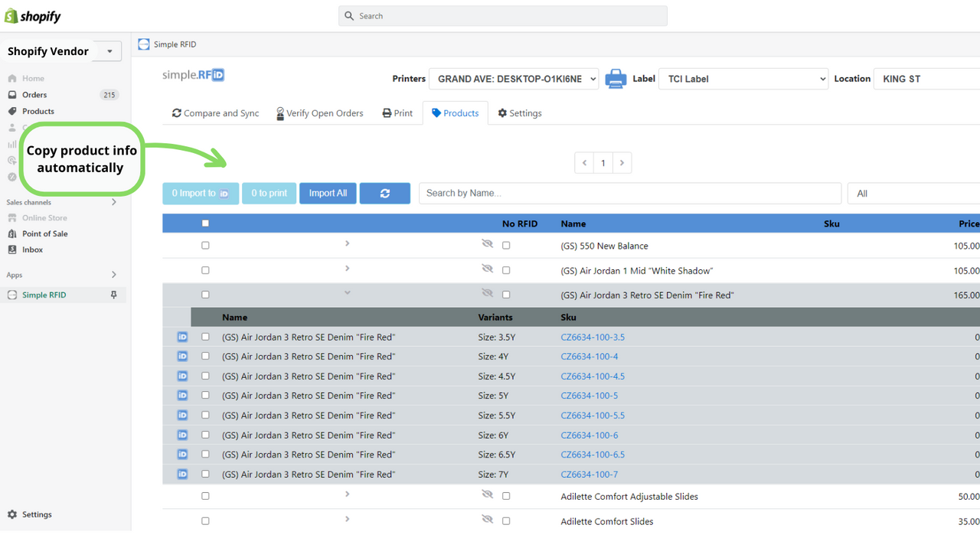
Task: Check the select-all checkbox in table header
Action: coord(205,223)
